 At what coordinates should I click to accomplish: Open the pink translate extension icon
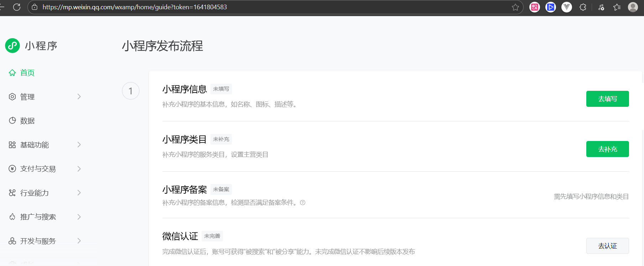535,7
